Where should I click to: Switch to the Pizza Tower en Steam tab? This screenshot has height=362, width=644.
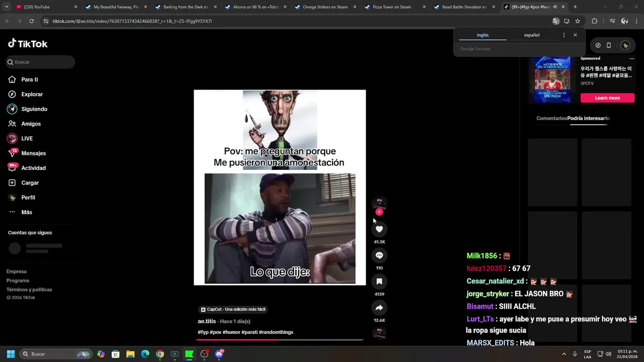point(394,7)
